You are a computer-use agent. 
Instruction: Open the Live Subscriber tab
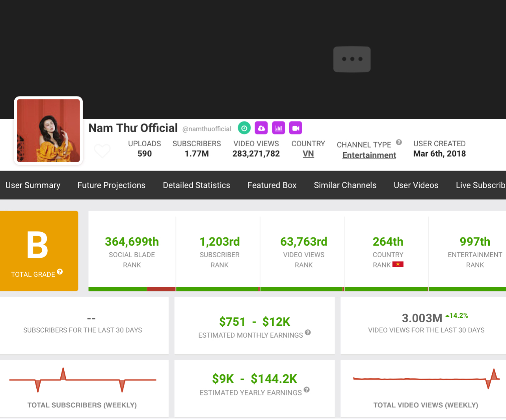tap(481, 185)
